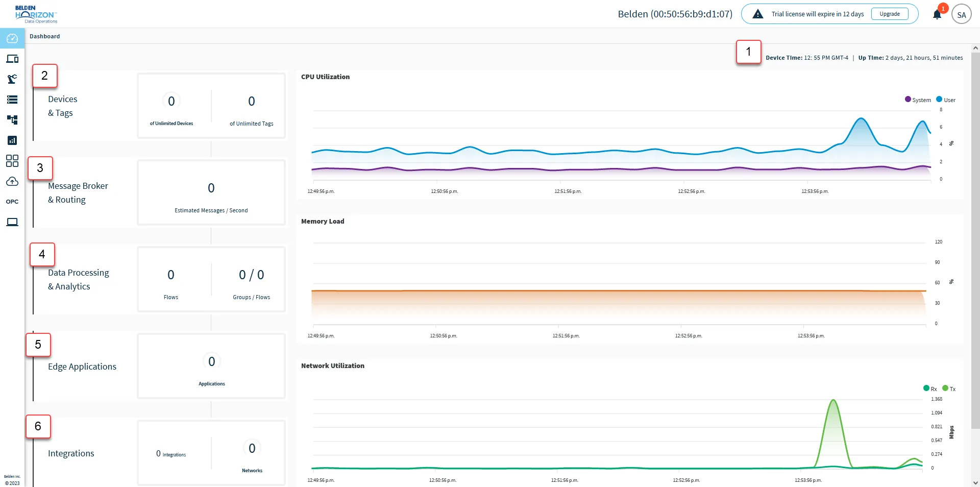Screen dimensions: 980x487
Task: Click the '0 Integrations' value
Action: click(x=171, y=453)
